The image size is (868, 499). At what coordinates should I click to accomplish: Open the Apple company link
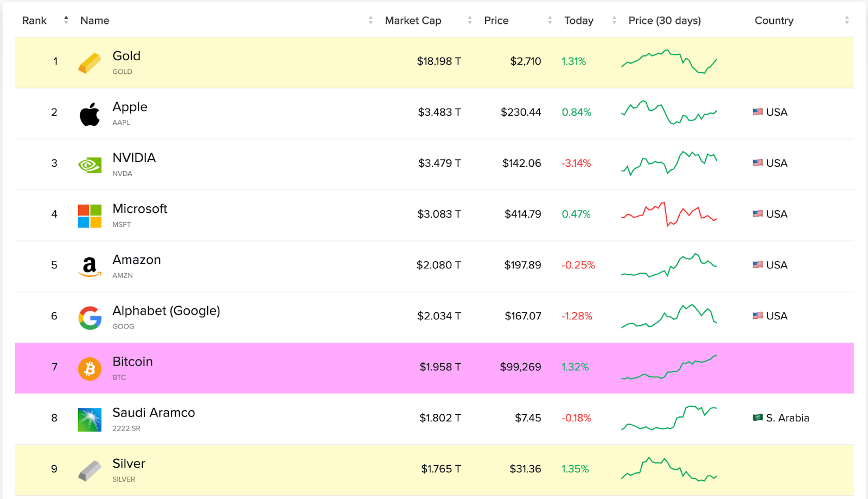130,107
